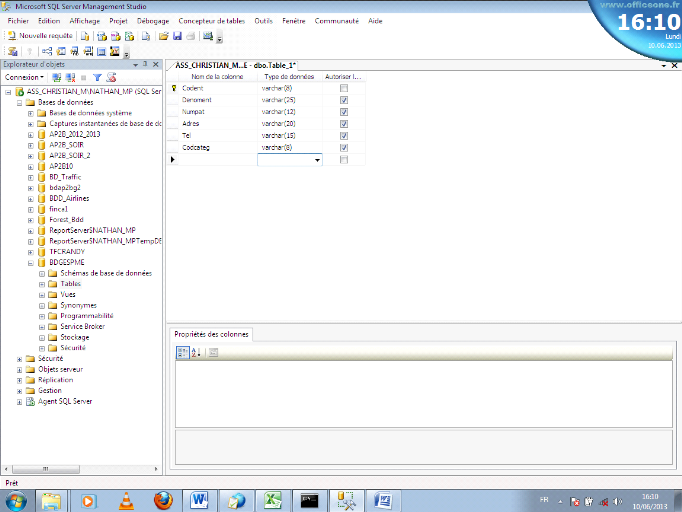This screenshot has width=682, height=512.
Task: Toggle allow nulls for the Tel column
Action: coord(344,135)
